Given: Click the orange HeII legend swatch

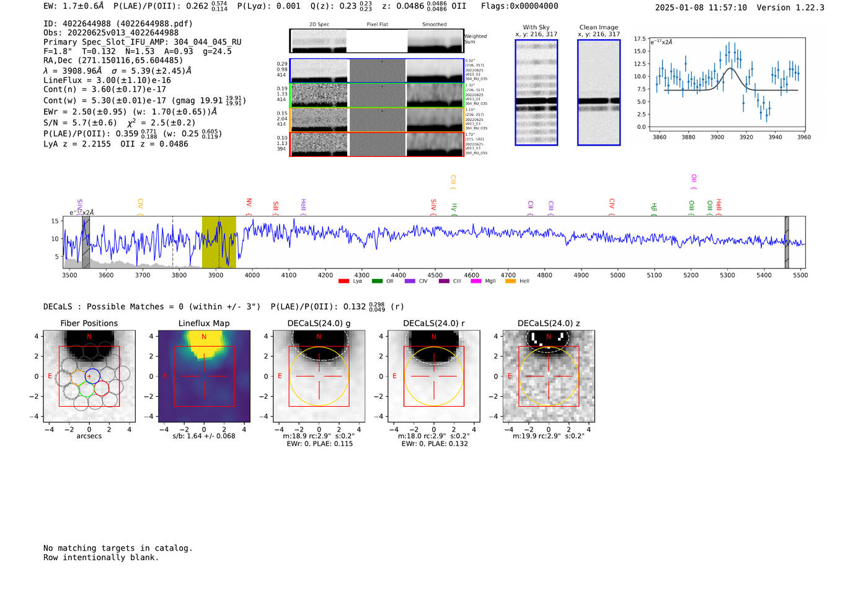Looking at the screenshot, I should pos(510,282).
